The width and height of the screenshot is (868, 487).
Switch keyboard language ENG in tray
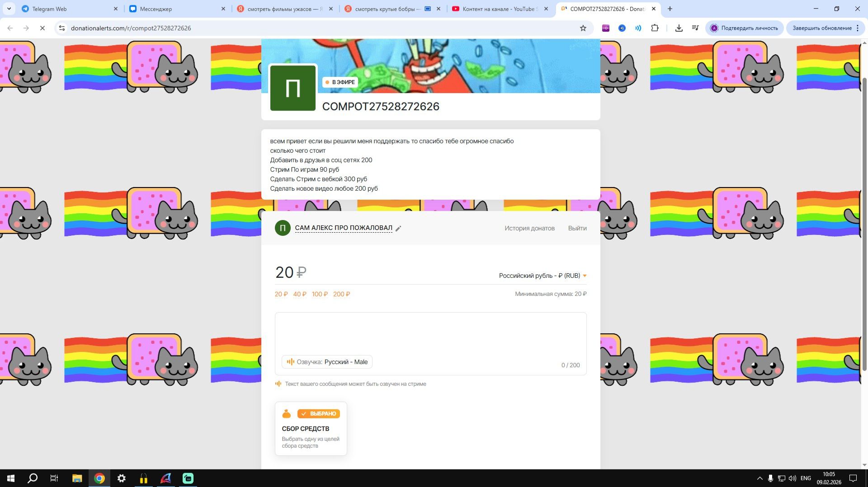[x=806, y=478]
